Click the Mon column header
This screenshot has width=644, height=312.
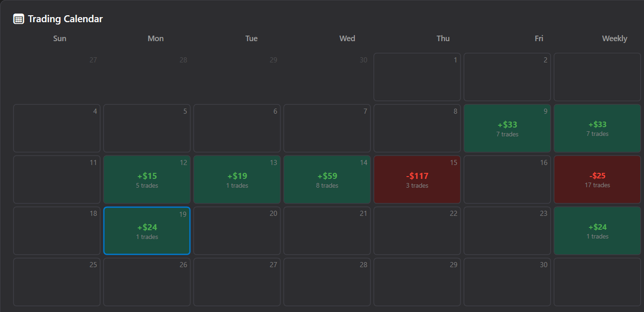click(x=156, y=38)
